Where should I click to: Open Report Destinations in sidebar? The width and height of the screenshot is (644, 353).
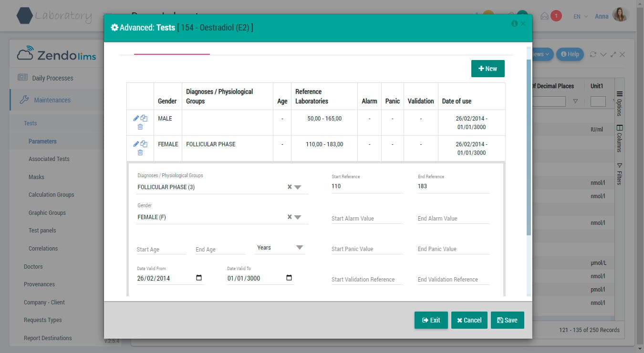point(48,338)
